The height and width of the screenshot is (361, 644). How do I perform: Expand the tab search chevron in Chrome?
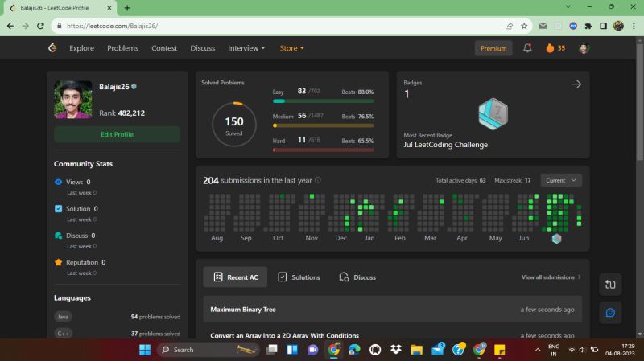[568, 7]
